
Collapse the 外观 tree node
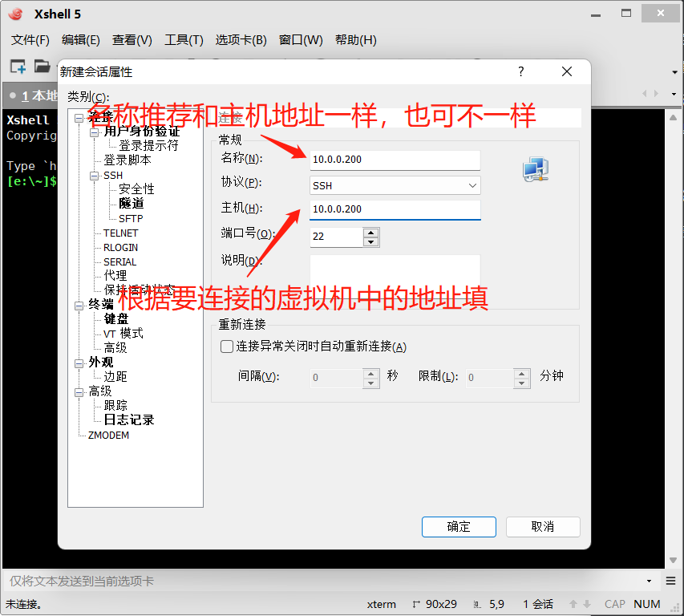(x=79, y=363)
